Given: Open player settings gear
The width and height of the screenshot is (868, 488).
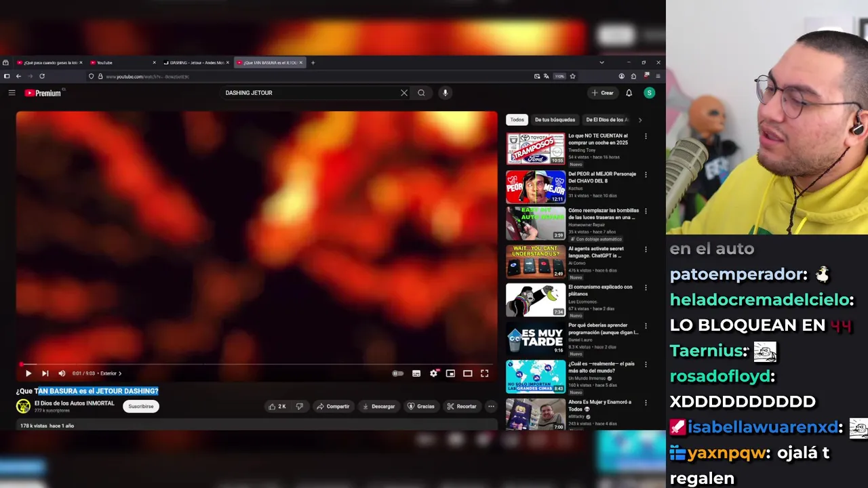Looking at the screenshot, I should pos(434,373).
